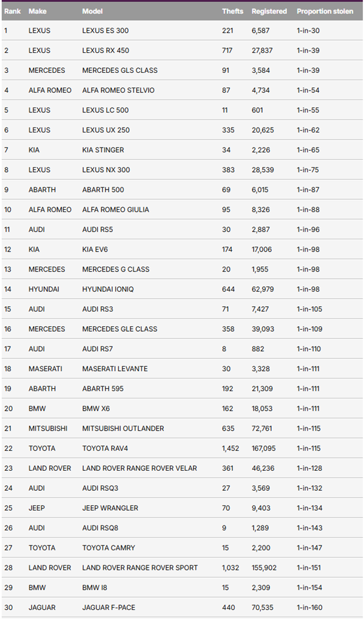Click the Proportion stolen column header

click(x=325, y=11)
